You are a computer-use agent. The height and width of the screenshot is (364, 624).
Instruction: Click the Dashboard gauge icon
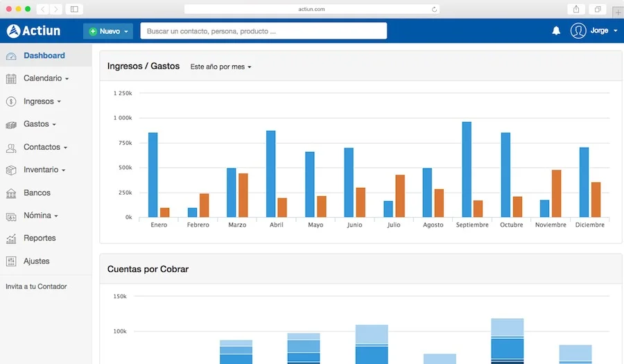click(11, 56)
